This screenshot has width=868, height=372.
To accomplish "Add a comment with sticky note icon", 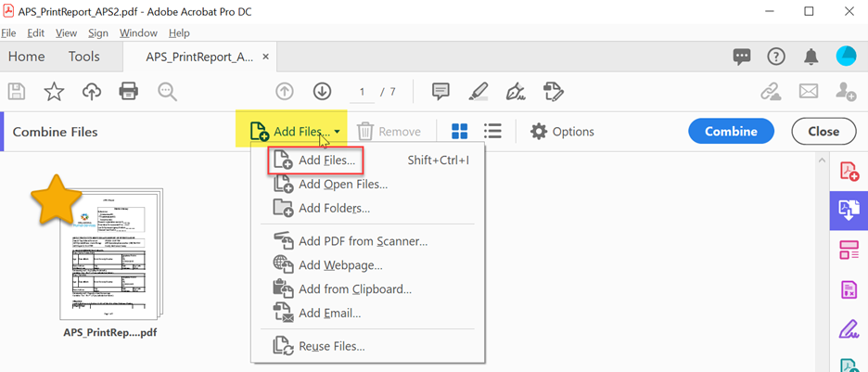I will tap(440, 91).
